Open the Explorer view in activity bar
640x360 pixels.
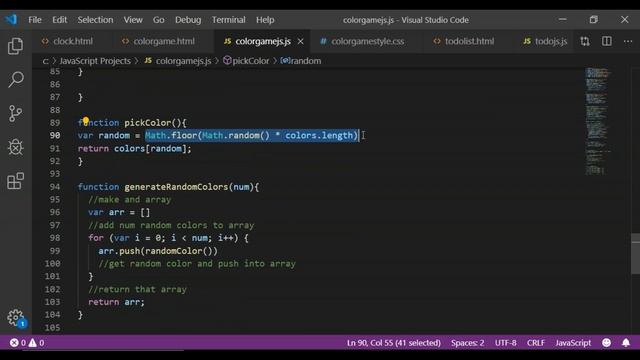click(x=16, y=46)
